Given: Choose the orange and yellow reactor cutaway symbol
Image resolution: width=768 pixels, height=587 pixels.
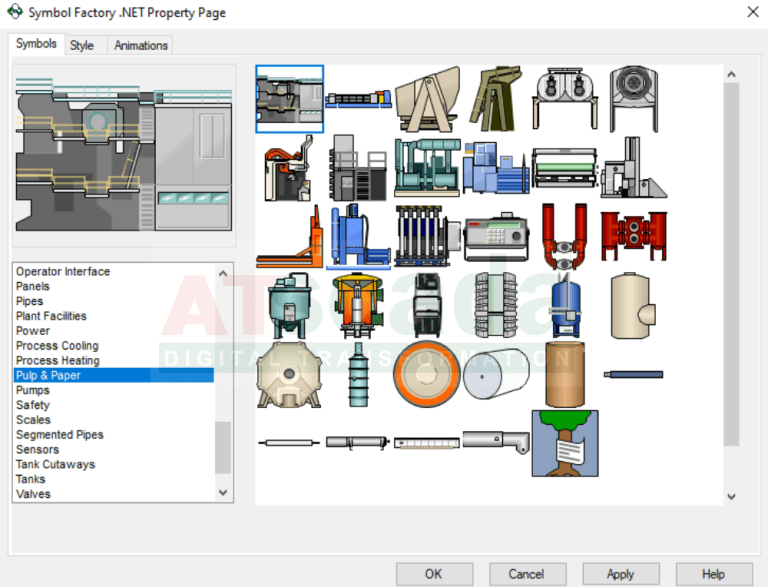Looking at the screenshot, I should click(x=358, y=306).
